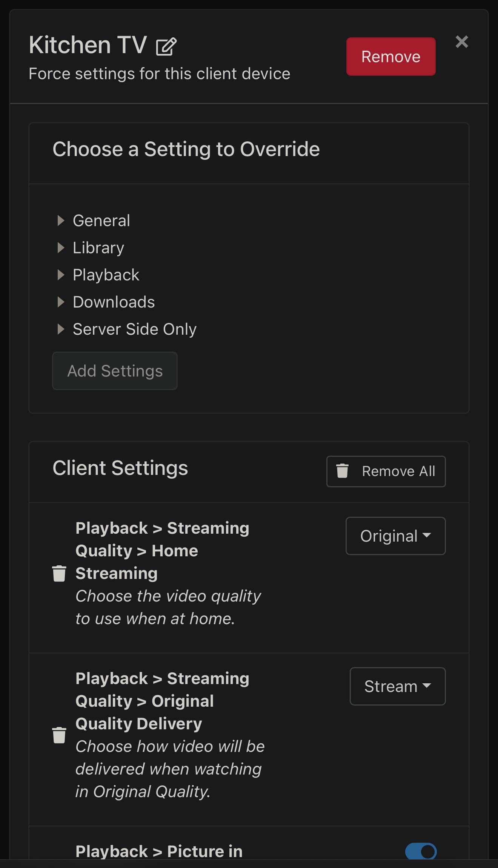Close the Kitchen TV settings dialog
Image resolution: width=498 pixels, height=868 pixels.
coord(462,41)
